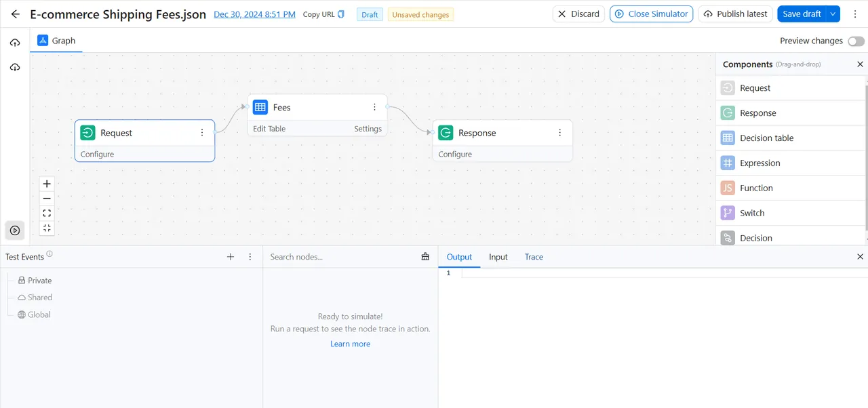This screenshot has width=868, height=408.
Task: Zoom out the graph with the minus button
Action: pyautogui.click(x=47, y=199)
